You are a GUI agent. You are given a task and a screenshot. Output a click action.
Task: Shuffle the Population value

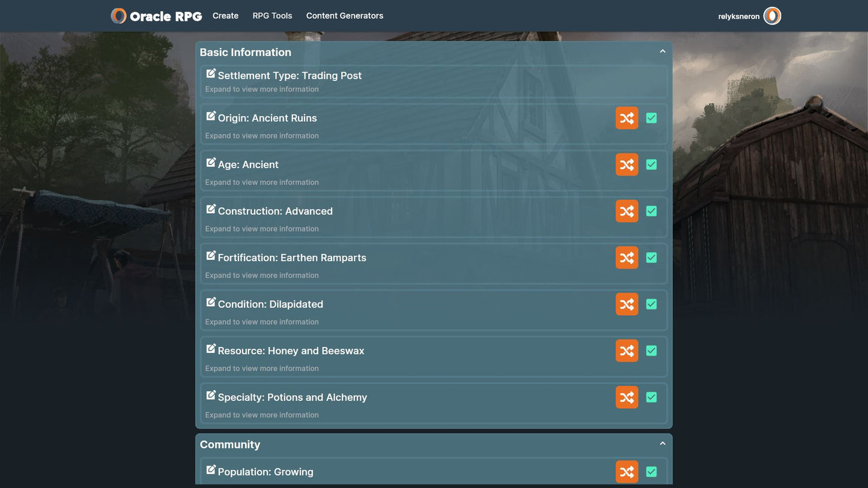click(627, 472)
